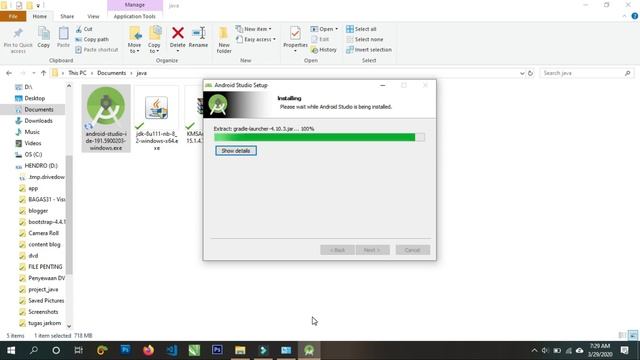Click the installation progress bar

pos(319,137)
